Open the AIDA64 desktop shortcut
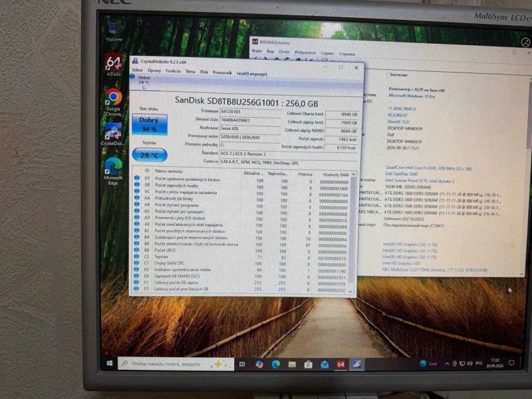Viewport: 532px width, 399px height. (114, 65)
